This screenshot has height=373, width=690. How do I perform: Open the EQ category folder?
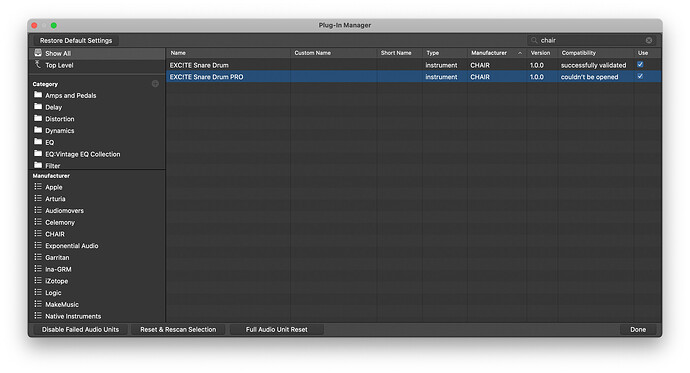point(97,143)
